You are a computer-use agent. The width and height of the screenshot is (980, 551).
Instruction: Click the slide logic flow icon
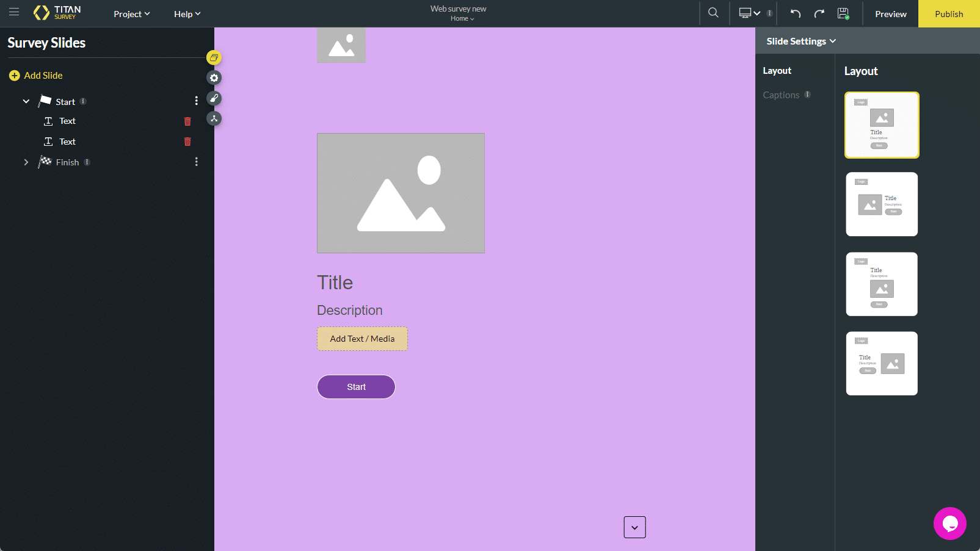[214, 118]
